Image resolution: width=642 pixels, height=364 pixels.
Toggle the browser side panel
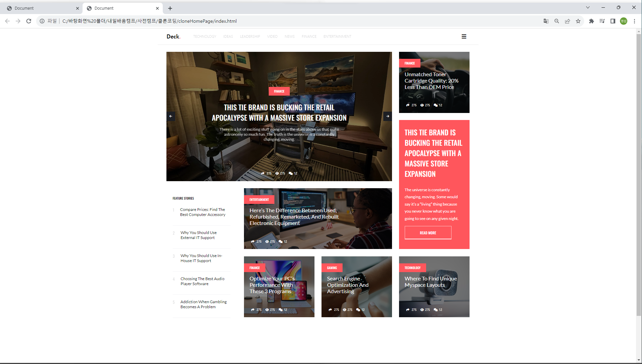(613, 21)
